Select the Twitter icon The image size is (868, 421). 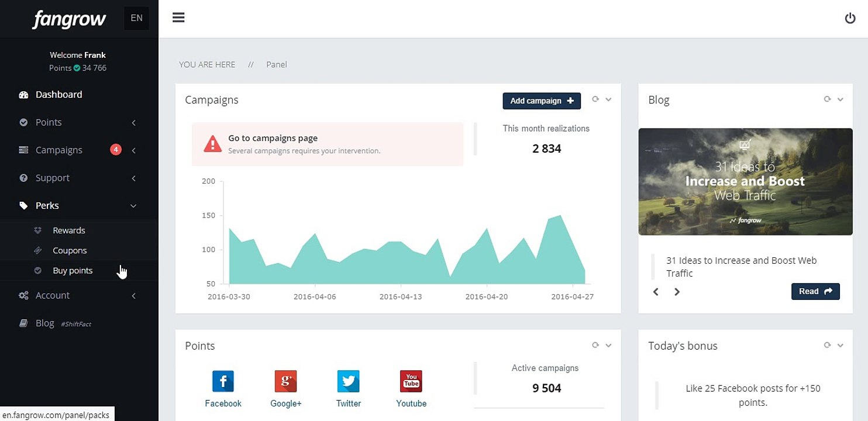point(349,381)
